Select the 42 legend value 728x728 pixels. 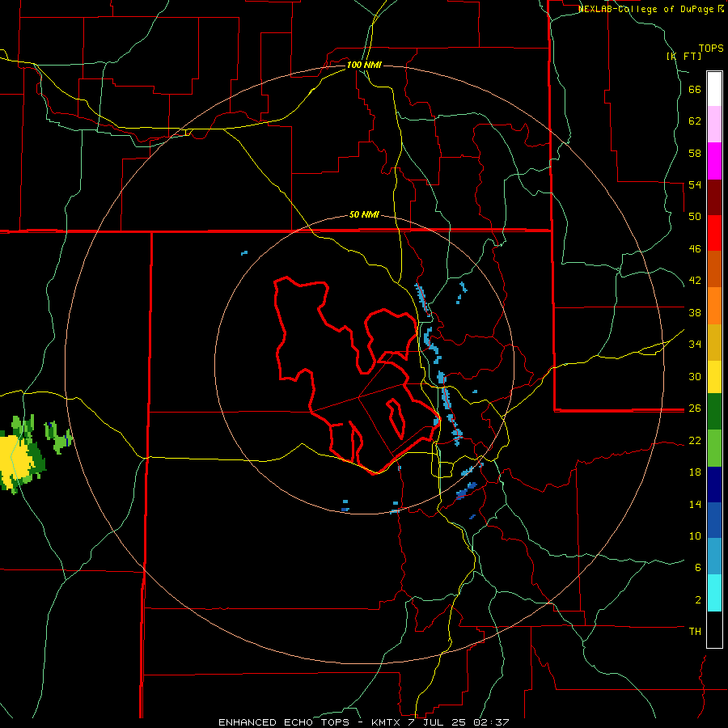pyautogui.click(x=695, y=281)
